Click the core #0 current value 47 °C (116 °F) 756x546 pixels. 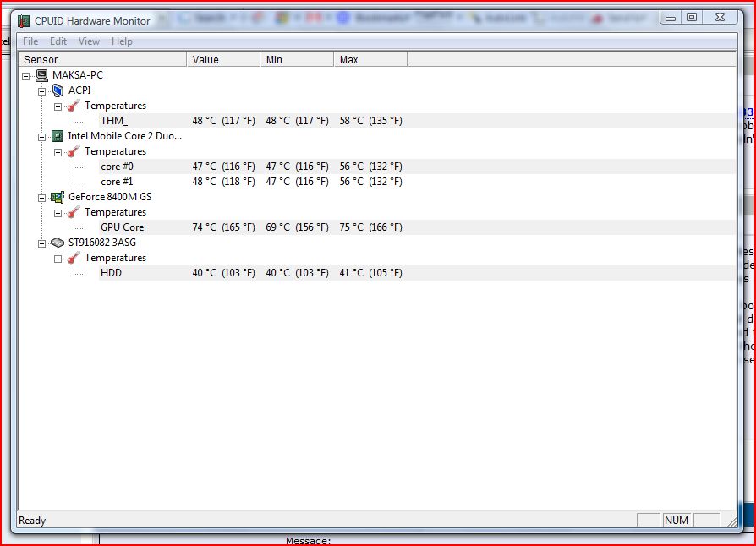click(224, 167)
